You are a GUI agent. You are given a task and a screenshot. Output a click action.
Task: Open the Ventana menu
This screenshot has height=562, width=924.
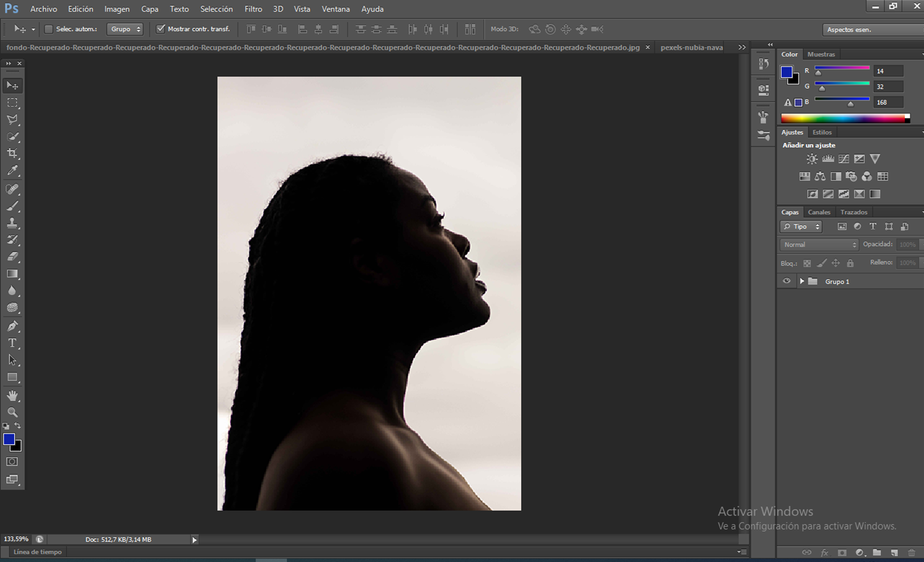click(336, 9)
